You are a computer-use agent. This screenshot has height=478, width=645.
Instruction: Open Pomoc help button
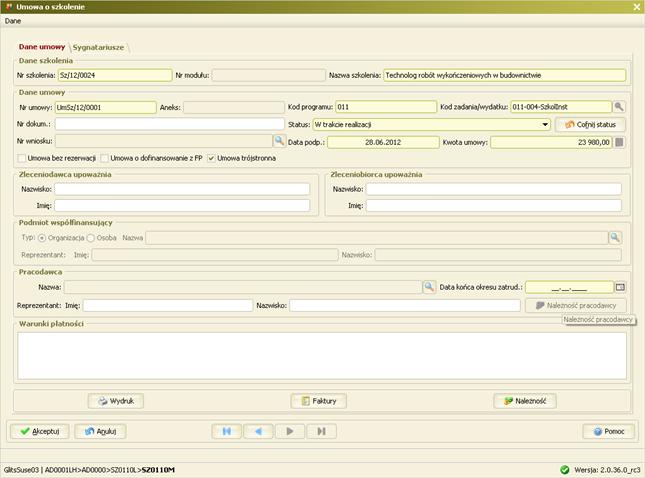(609, 431)
